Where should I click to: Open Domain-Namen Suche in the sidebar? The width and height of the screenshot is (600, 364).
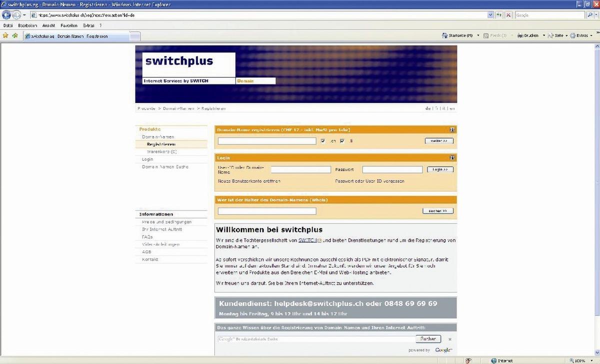pyautogui.click(x=165, y=166)
